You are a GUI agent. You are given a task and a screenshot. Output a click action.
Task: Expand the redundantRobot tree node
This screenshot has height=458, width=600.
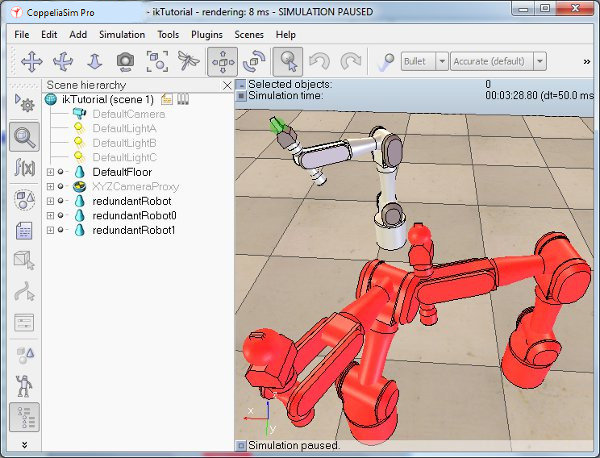[x=50, y=201]
